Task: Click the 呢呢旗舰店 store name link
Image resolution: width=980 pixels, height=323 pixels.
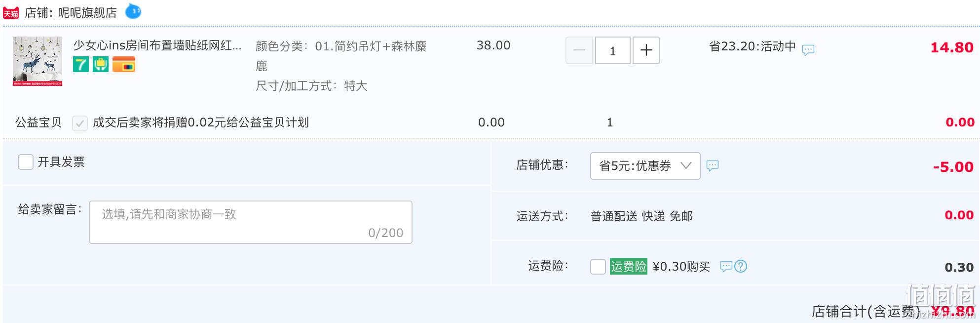Action: tap(87, 13)
